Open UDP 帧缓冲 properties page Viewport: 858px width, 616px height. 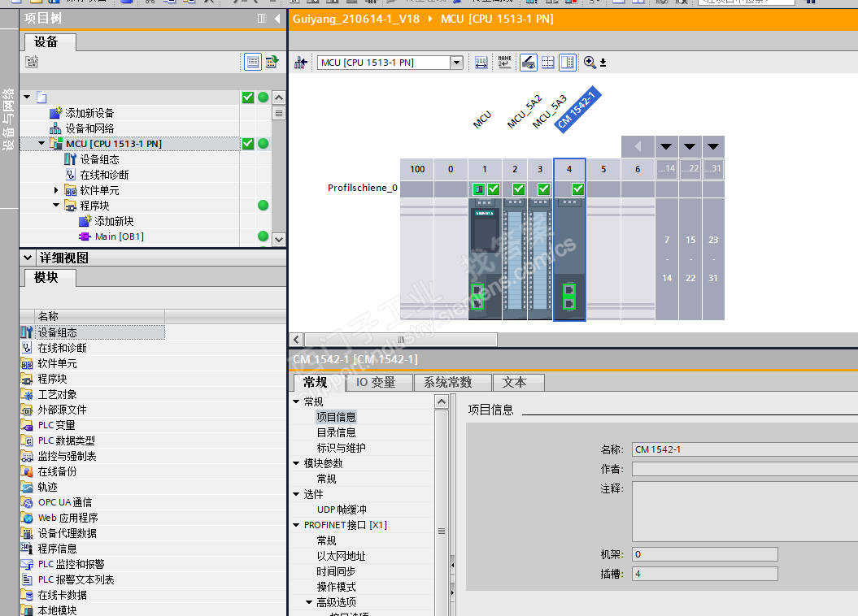pyautogui.click(x=342, y=510)
